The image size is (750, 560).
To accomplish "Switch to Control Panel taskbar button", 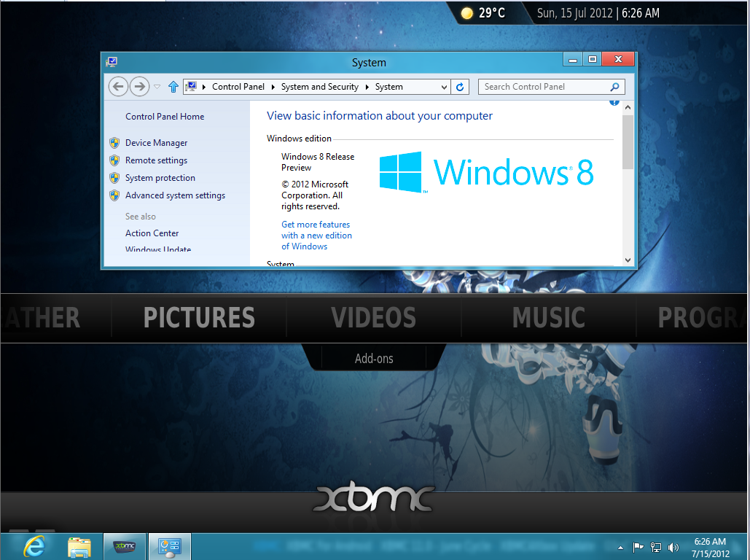I will pyautogui.click(x=170, y=546).
